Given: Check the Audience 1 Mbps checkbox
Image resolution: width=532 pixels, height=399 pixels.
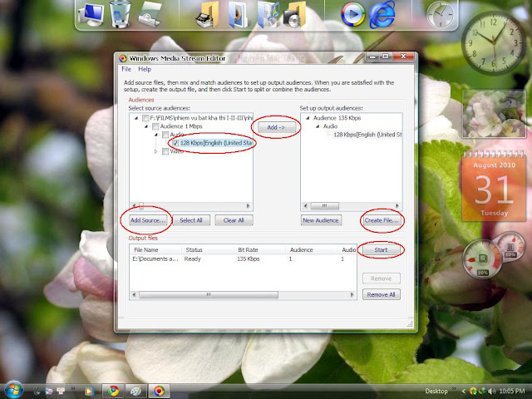Looking at the screenshot, I should [x=155, y=126].
